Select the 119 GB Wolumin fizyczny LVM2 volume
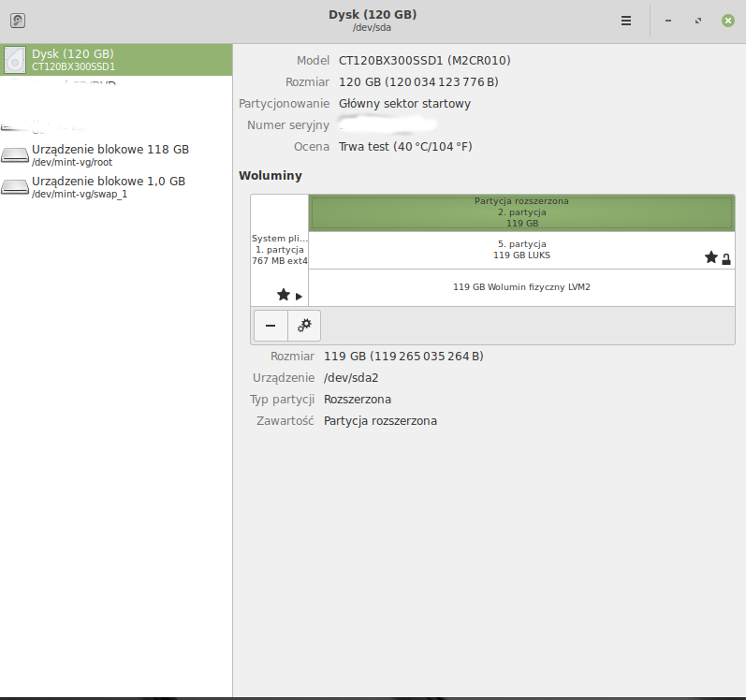 click(x=520, y=287)
